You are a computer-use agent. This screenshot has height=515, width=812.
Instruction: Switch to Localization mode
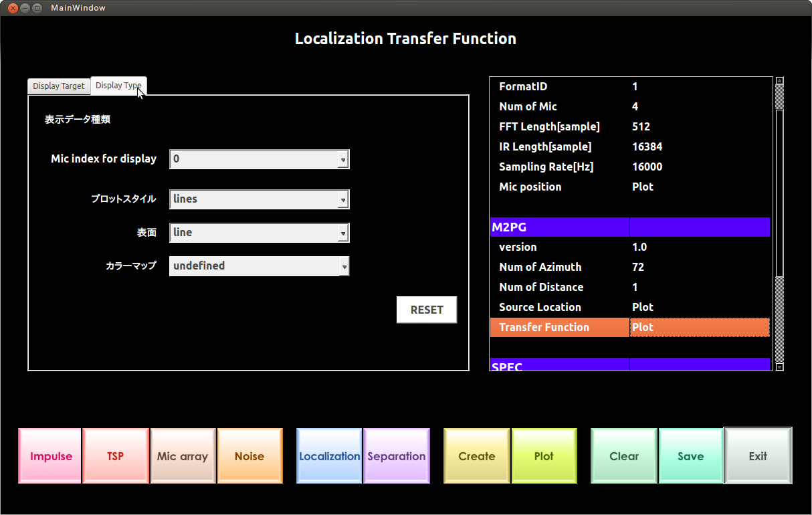point(329,455)
